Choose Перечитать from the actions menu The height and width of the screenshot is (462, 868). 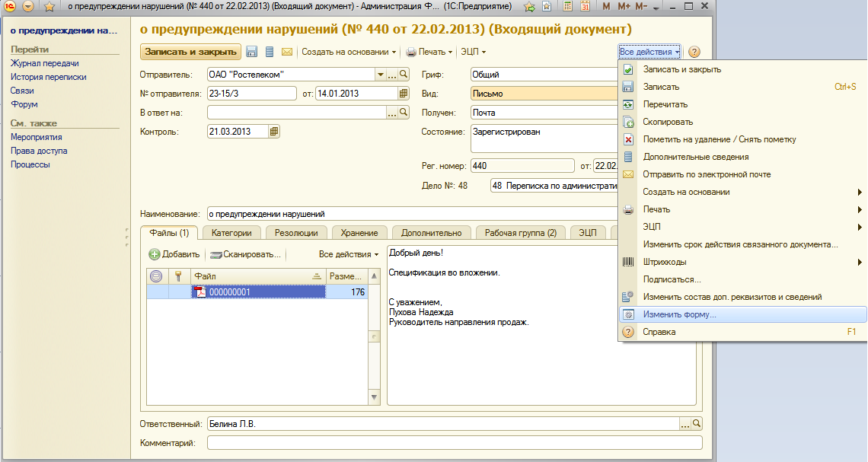click(x=665, y=104)
